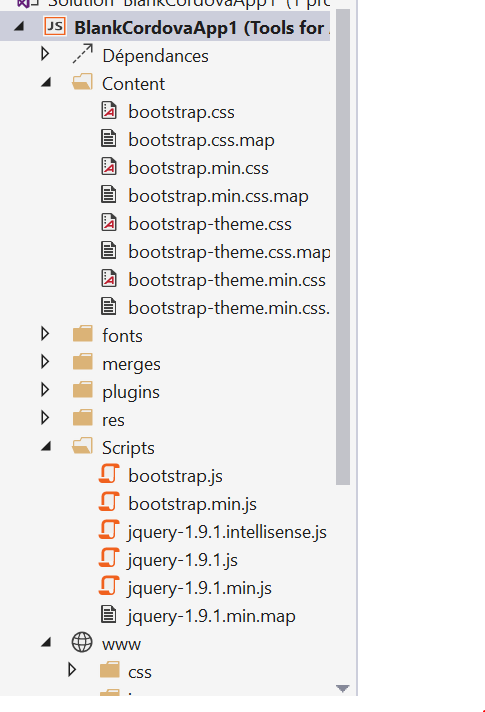The height and width of the screenshot is (712, 485).
Task: Select the Dépendances label
Action: pyautogui.click(x=155, y=56)
